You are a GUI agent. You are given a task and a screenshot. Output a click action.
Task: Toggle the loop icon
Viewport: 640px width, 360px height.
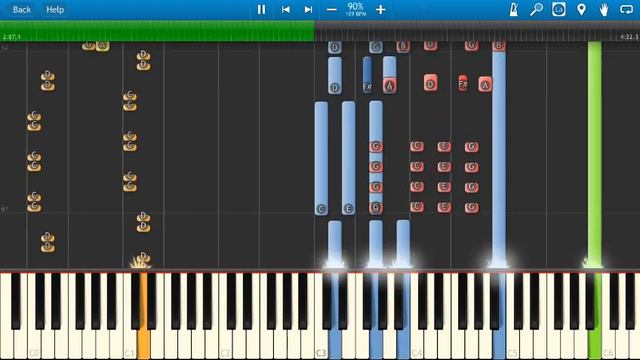pyautogui.click(x=626, y=9)
